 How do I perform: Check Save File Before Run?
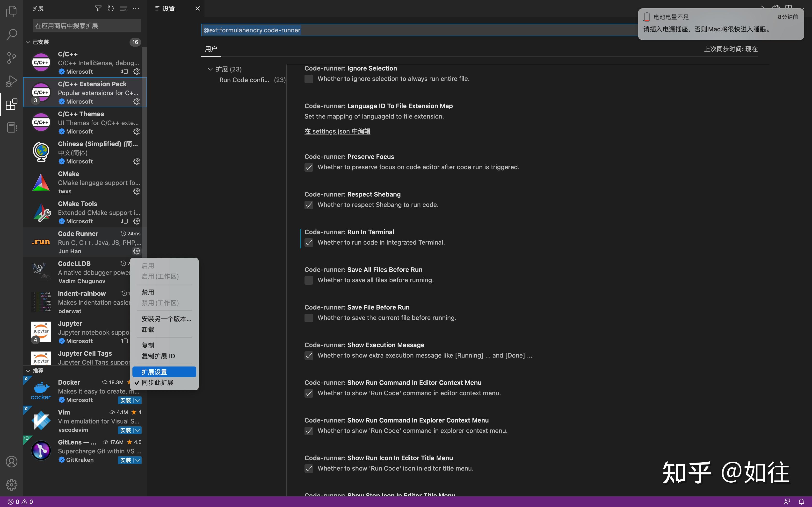(309, 318)
